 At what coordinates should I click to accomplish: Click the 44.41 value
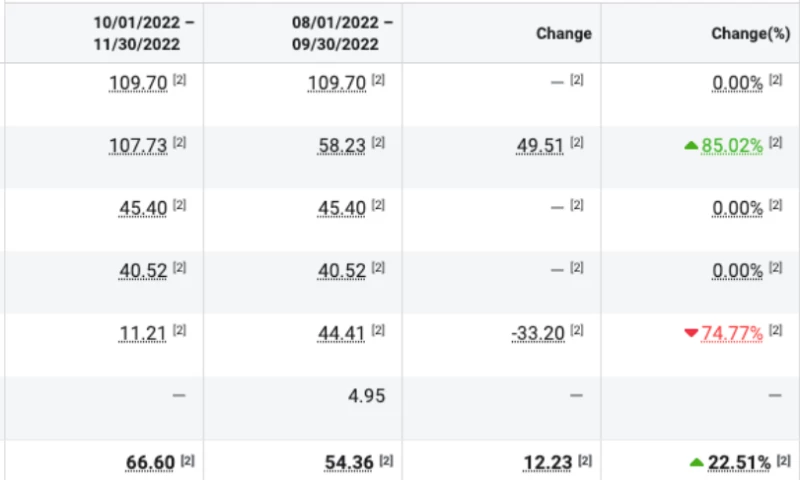pyautogui.click(x=340, y=333)
